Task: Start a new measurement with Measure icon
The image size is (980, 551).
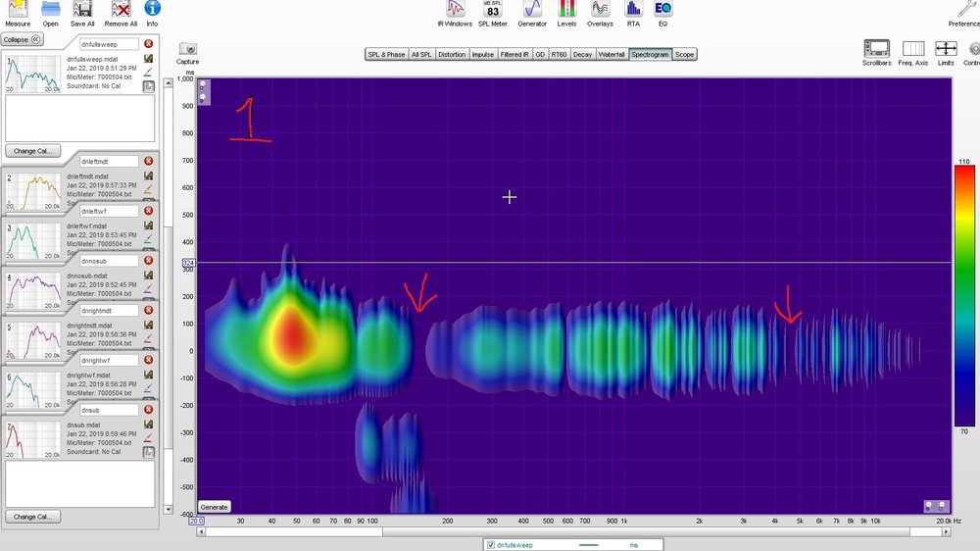Action: [18, 13]
